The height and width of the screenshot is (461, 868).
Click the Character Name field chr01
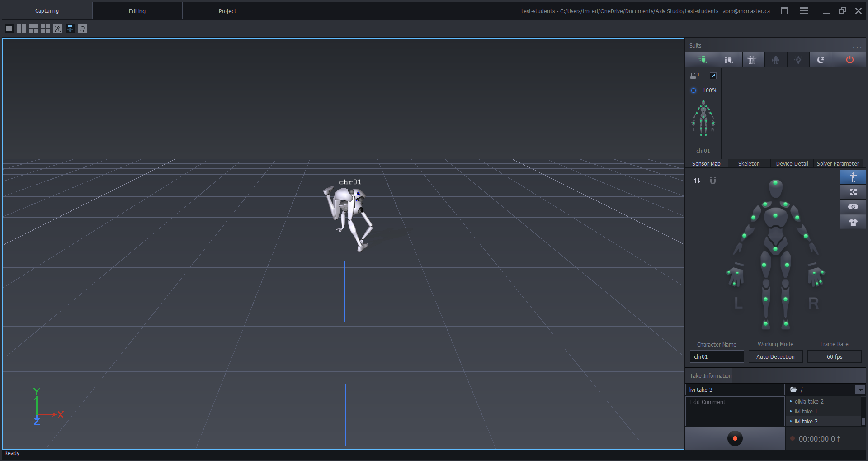click(717, 357)
